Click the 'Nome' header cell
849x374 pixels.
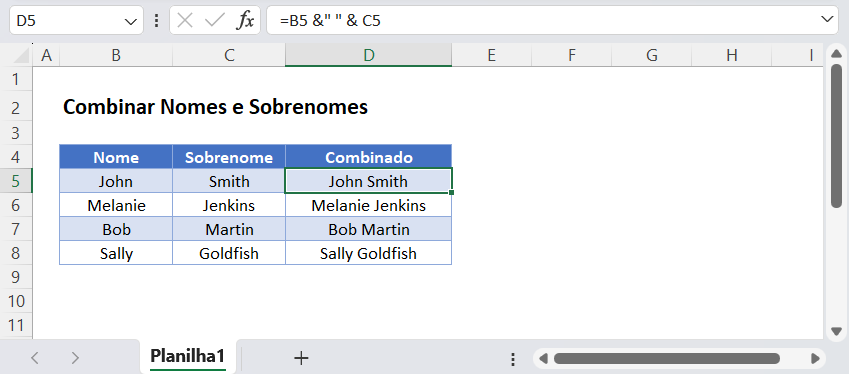116,157
